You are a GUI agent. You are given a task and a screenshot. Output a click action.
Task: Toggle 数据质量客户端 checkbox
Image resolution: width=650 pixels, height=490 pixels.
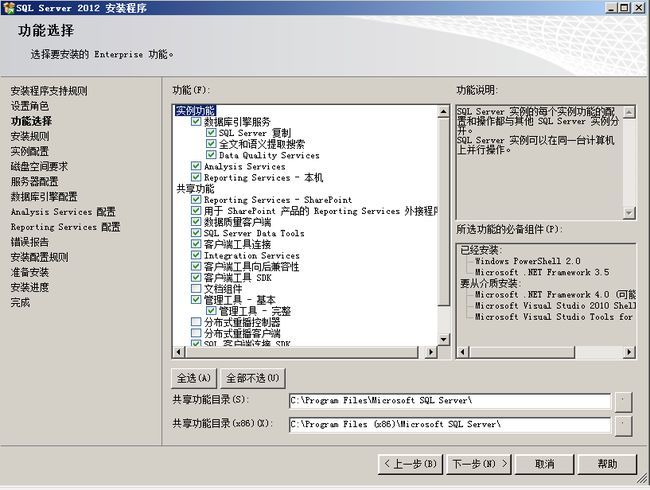point(196,222)
